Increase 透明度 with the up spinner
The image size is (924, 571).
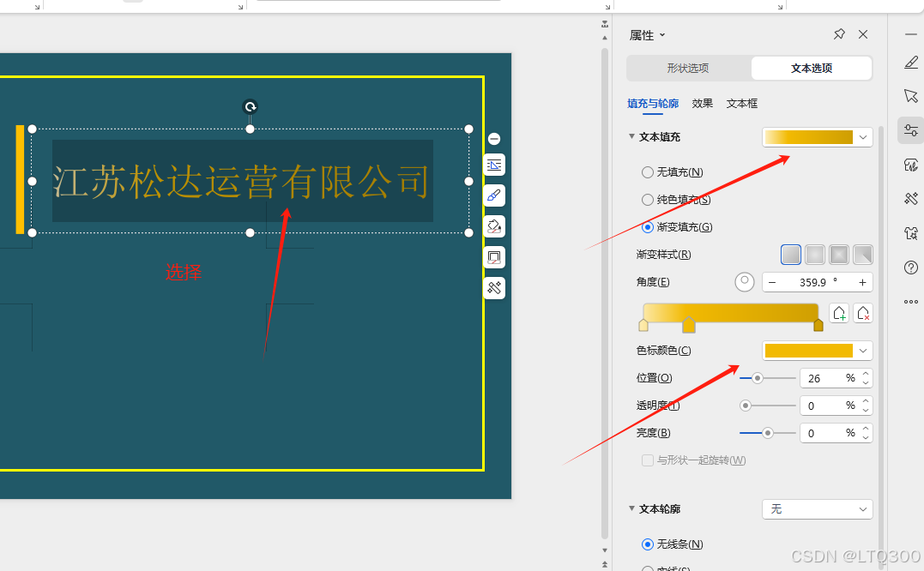[x=866, y=401]
